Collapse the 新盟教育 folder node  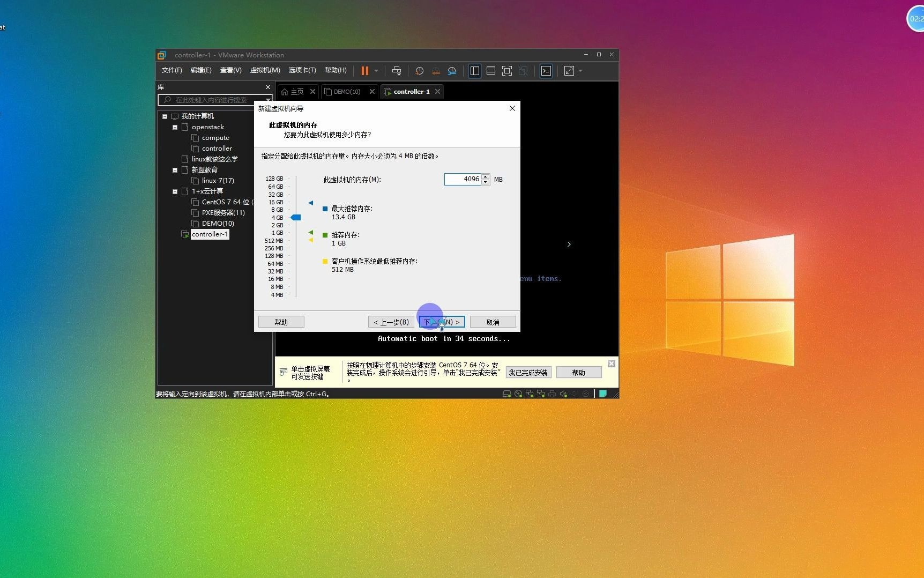pyautogui.click(x=175, y=170)
